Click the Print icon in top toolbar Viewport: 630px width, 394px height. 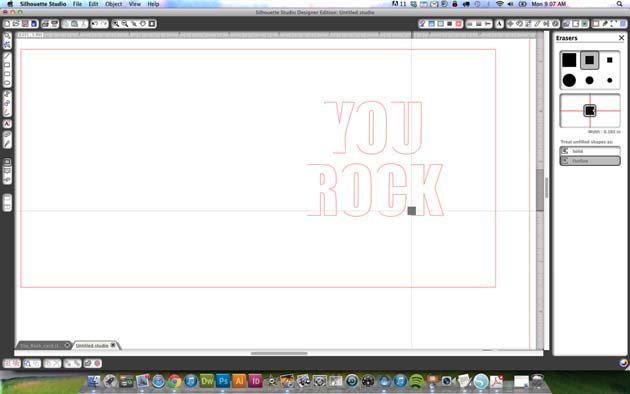click(x=45, y=24)
